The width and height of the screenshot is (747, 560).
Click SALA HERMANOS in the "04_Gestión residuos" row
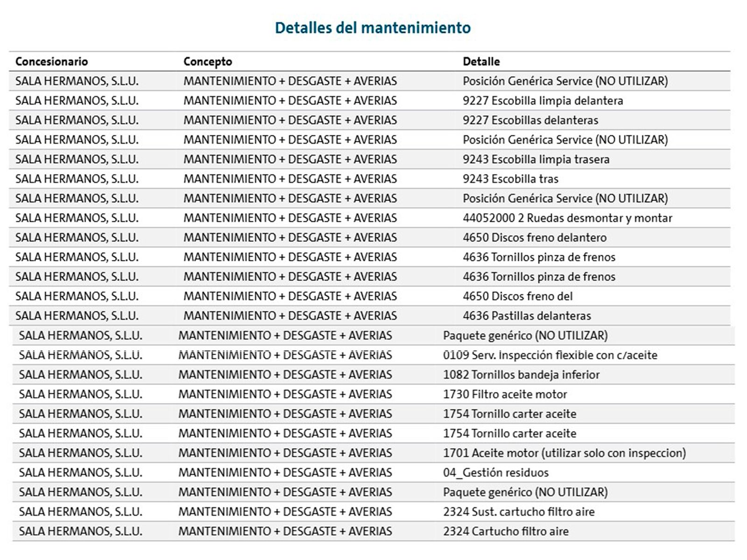coord(81,473)
